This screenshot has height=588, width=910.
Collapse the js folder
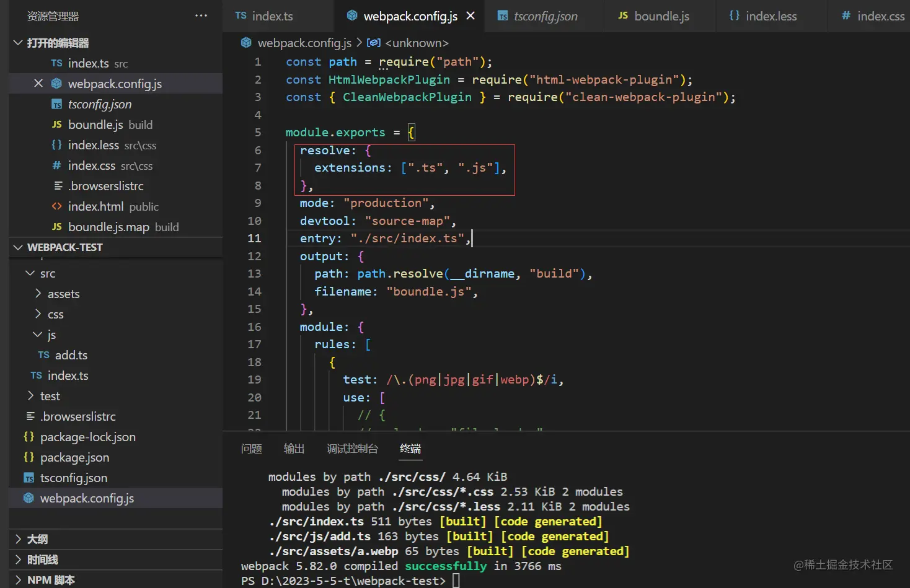pos(38,335)
